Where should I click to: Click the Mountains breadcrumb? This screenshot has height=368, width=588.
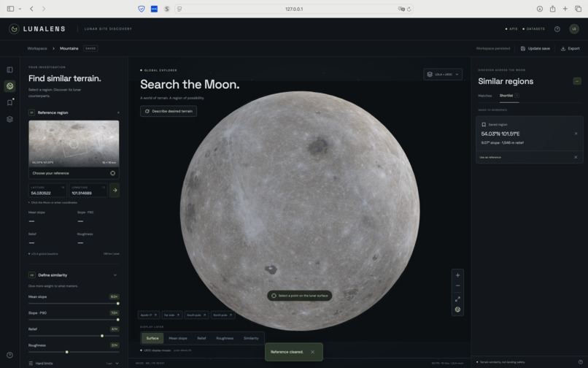69,48
